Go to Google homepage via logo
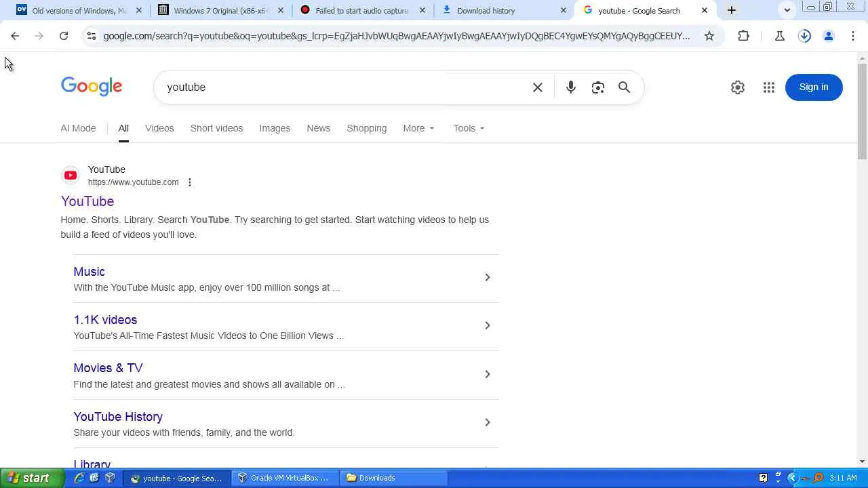Screen dimensions: 868x488 click(x=92, y=87)
